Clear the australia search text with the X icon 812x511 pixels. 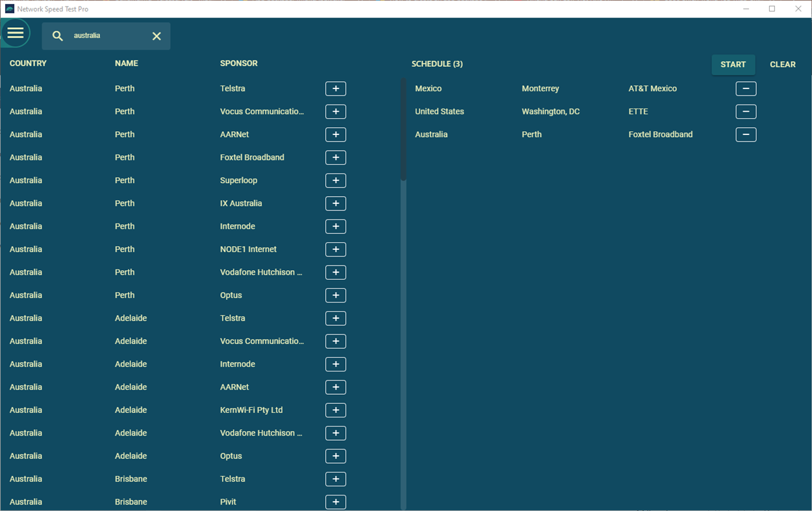click(x=156, y=36)
